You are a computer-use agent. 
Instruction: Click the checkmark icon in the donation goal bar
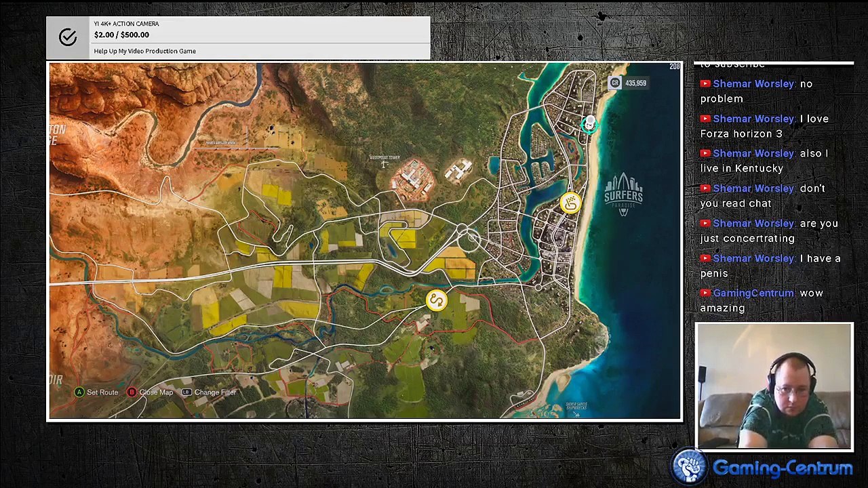coord(68,37)
